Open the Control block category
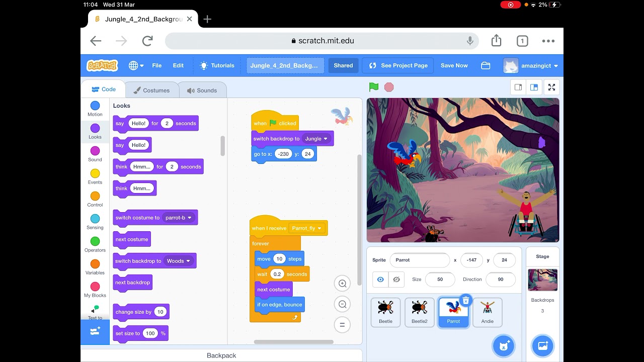The height and width of the screenshot is (362, 644). pos(95,199)
